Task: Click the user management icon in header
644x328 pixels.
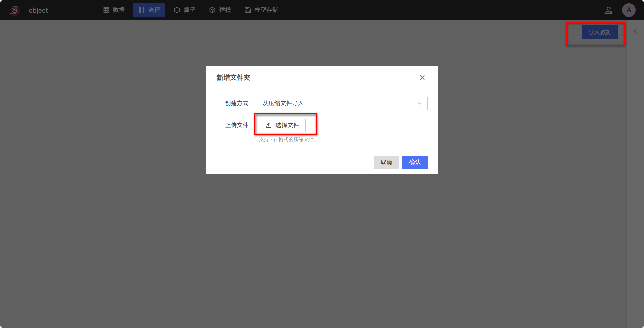Action: click(609, 10)
